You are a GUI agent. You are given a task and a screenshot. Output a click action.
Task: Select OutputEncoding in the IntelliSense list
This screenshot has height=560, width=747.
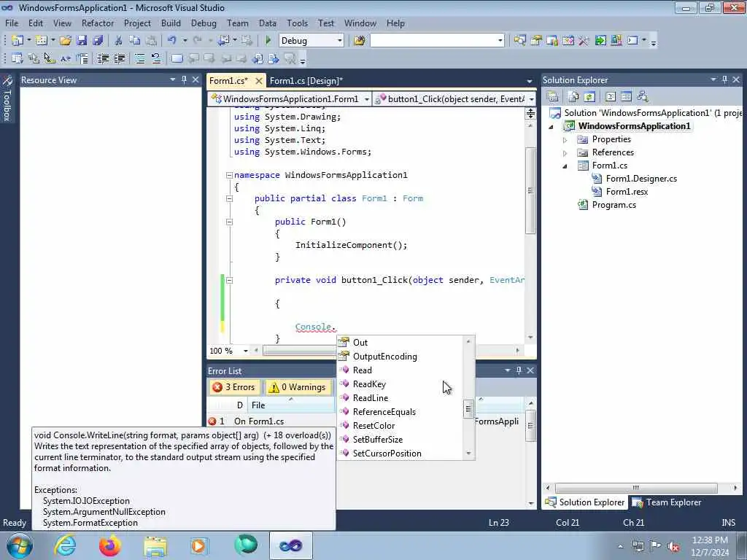[x=384, y=356]
